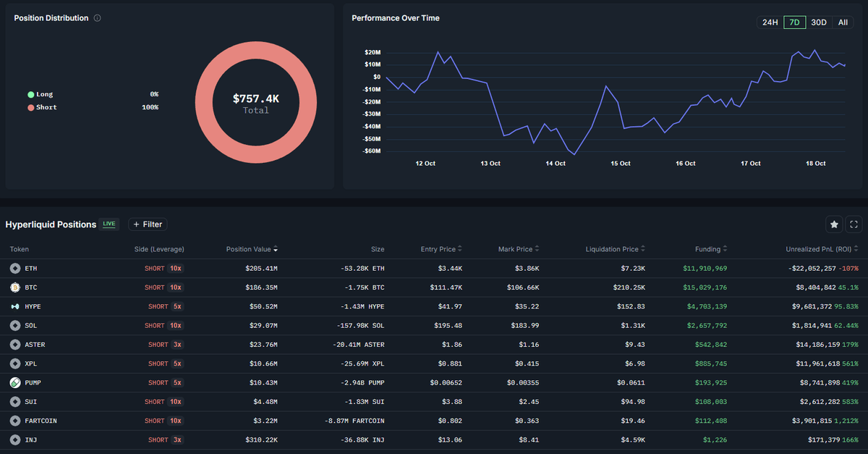Click the red Short donut ring
The height and width of the screenshot is (454, 868).
[256, 51]
